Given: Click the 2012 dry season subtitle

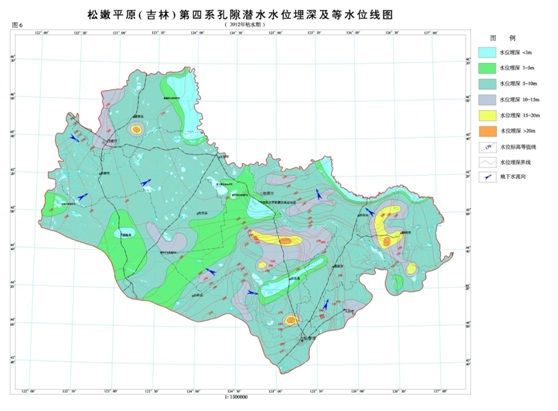Looking at the screenshot, I should 245,25.
